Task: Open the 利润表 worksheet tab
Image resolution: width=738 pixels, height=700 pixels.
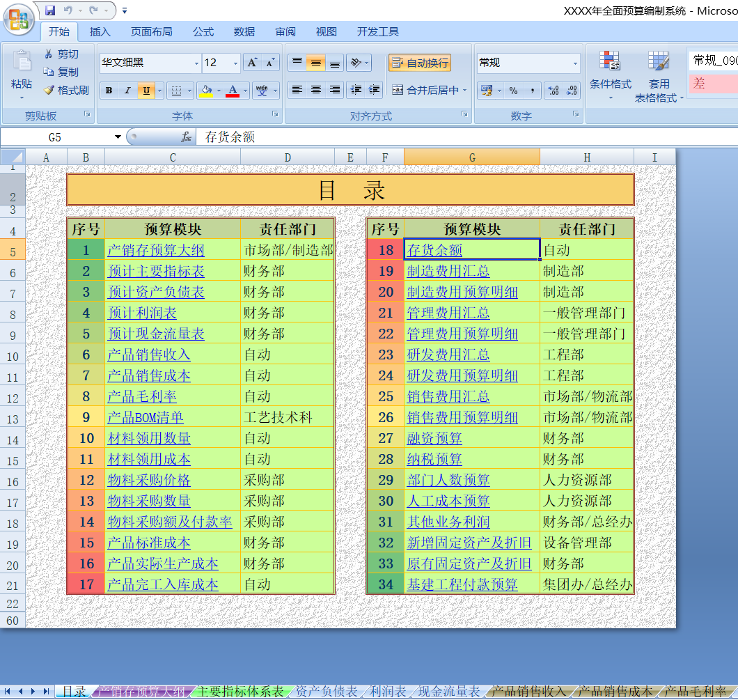Action: pyautogui.click(x=388, y=691)
